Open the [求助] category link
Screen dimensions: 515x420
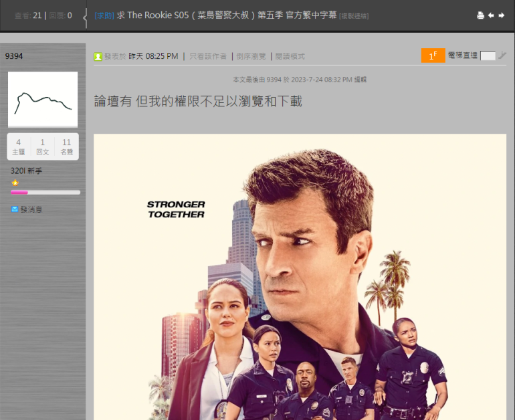(x=104, y=15)
